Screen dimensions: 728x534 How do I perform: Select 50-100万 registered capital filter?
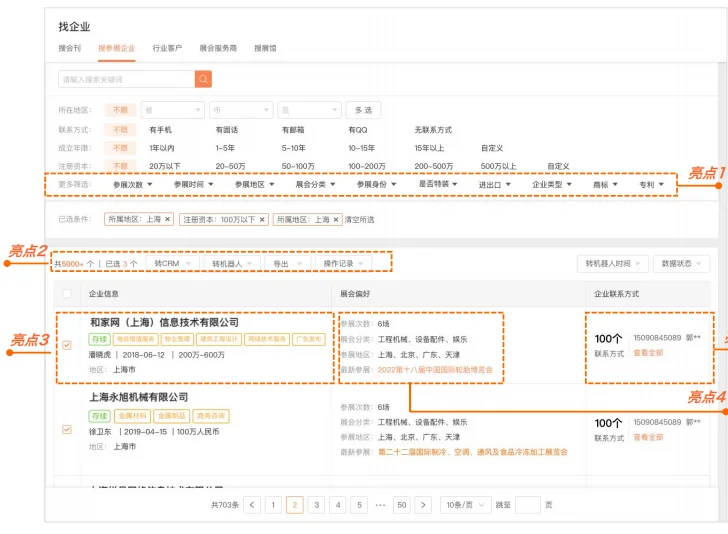(298, 166)
